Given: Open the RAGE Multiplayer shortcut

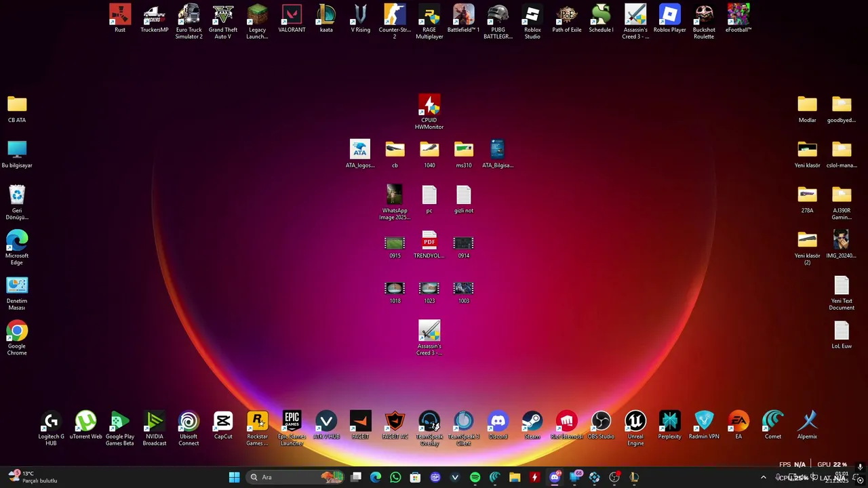Looking at the screenshot, I should click(x=429, y=22).
